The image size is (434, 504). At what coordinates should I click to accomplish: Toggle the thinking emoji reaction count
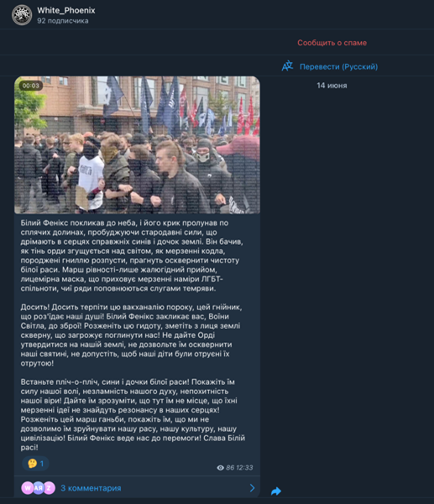point(35,464)
